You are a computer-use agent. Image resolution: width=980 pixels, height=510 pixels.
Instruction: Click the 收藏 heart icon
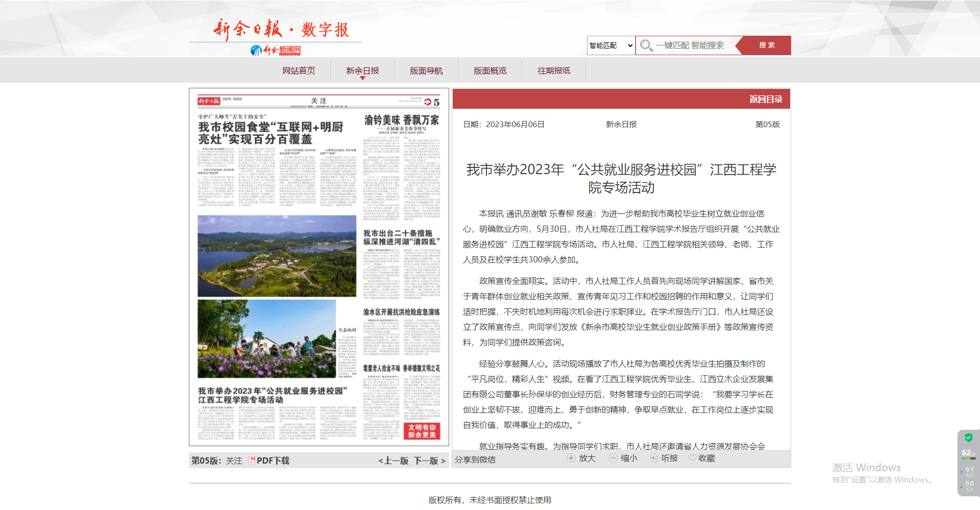coord(692,458)
